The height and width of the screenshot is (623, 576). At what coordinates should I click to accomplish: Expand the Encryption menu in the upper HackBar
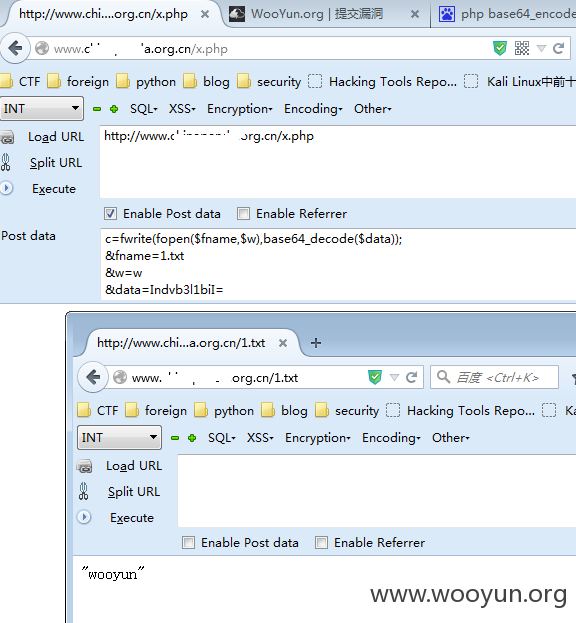coord(240,109)
